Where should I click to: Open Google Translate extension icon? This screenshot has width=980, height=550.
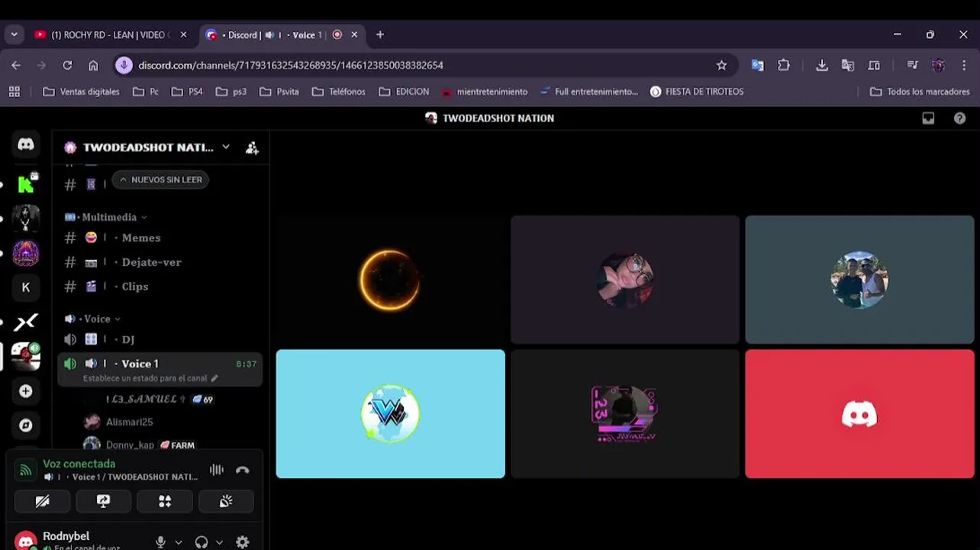pyautogui.click(x=757, y=66)
